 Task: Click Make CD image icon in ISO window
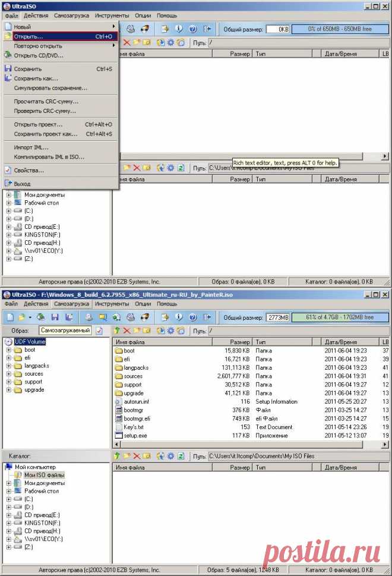click(x=88, y=317)
